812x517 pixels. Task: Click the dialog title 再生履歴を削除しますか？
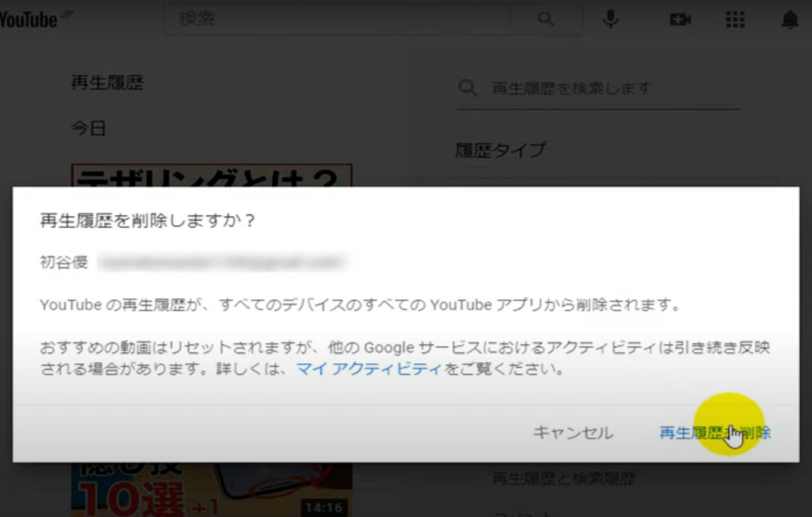148,220
